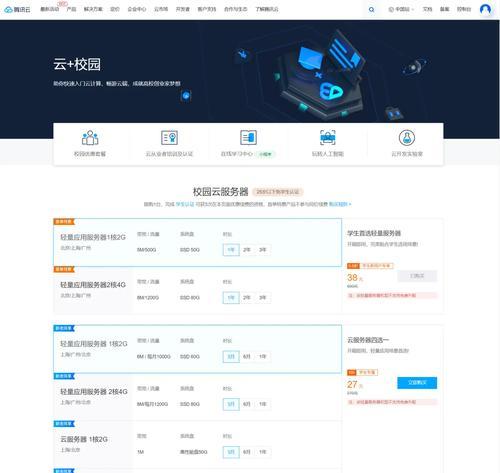This screenshot has width=500, height=473.
Task: Open the cloud lab flask icon
Action: (x=407, y=138)
